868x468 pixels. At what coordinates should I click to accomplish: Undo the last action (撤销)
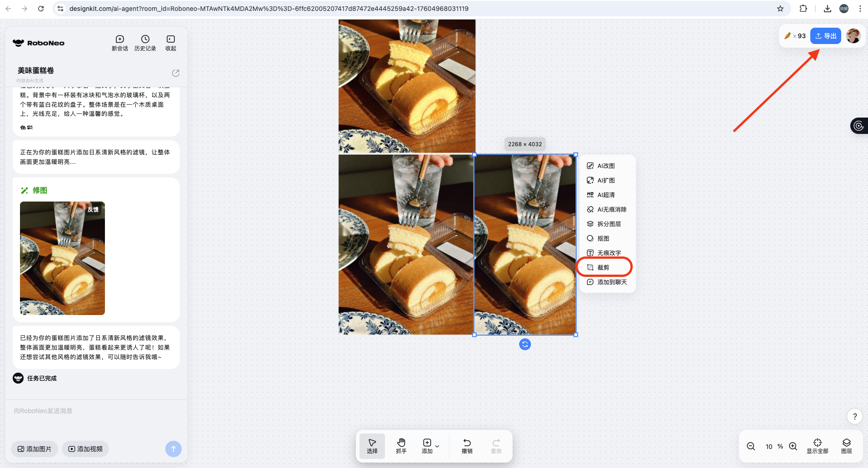click(467, 446)
